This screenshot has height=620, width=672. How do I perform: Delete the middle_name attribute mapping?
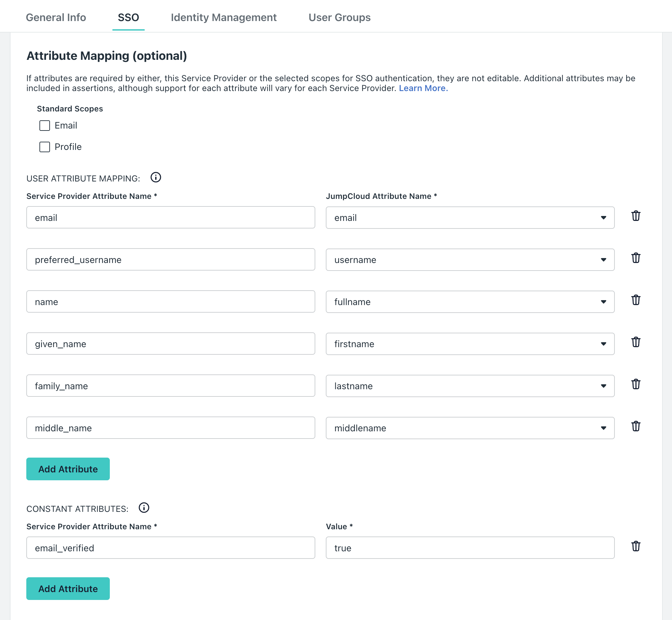(x=636, y=426)
